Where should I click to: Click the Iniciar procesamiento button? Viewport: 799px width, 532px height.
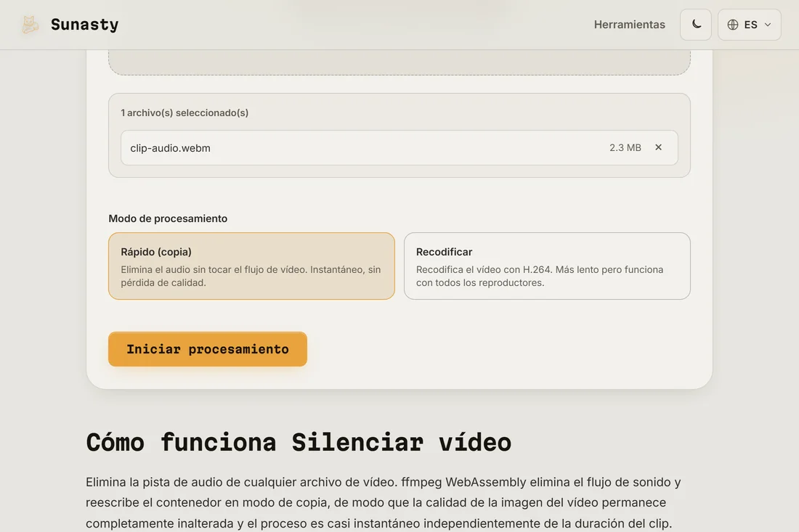point(208,349)
